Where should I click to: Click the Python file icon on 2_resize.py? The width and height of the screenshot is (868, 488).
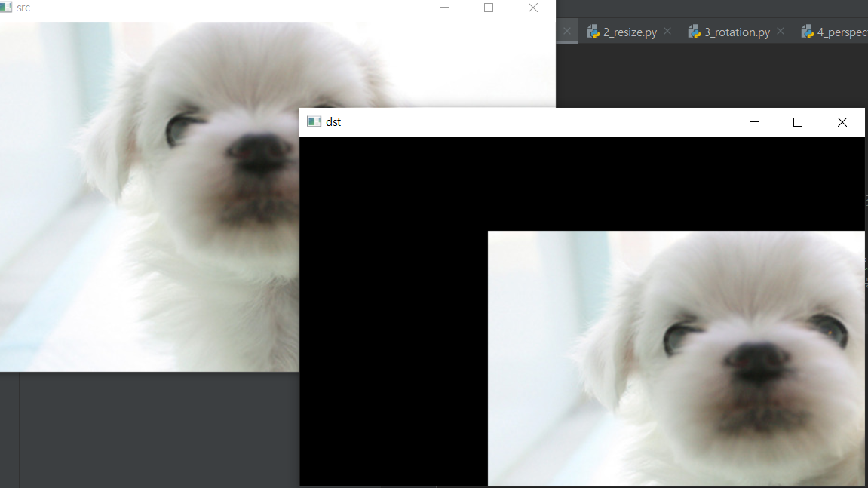coord(593,32)
